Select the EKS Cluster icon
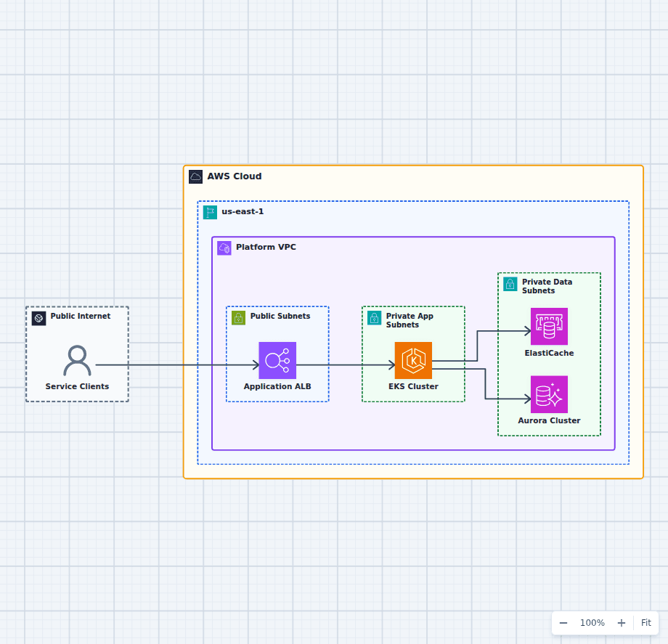This screenshot has width=668, height=644. 413,360
